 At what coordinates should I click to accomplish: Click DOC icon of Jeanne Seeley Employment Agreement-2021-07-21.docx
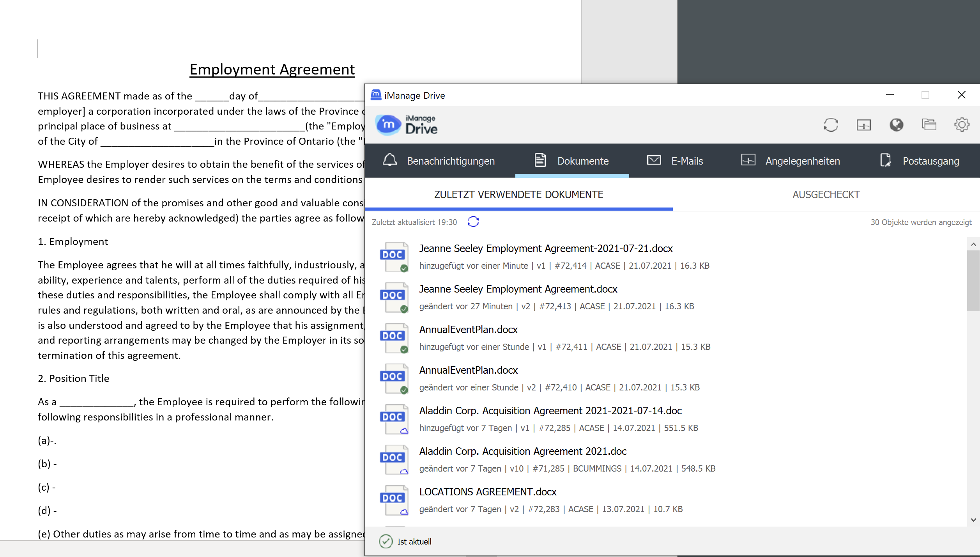click(x=394, y=257)
